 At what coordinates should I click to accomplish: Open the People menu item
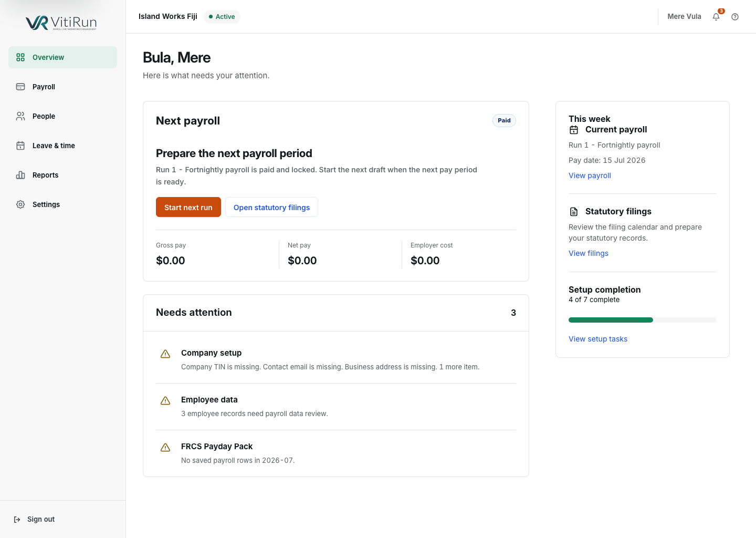pyautogui.click(x=62, y=116)
